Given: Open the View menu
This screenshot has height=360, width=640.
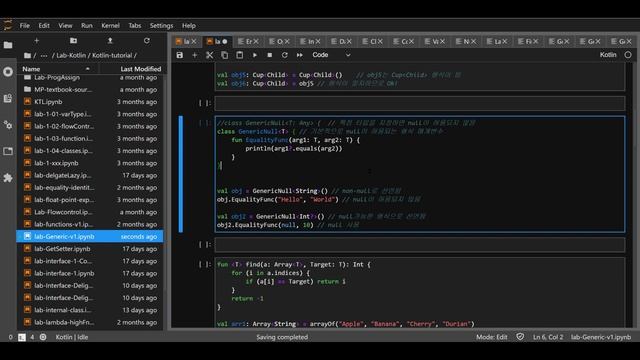Looking at the screenshot, I should pos(65,25).
